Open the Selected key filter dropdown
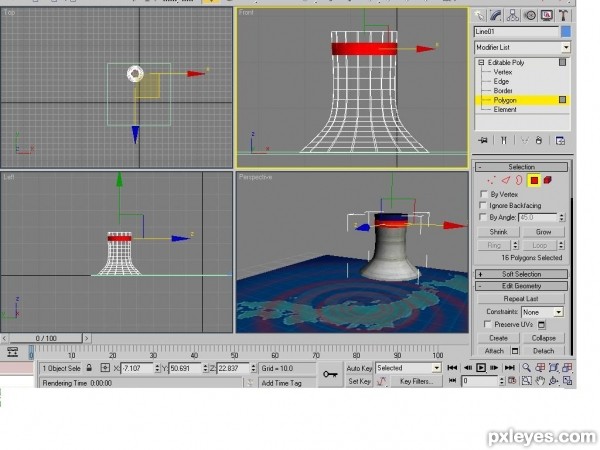 point(408,368)
